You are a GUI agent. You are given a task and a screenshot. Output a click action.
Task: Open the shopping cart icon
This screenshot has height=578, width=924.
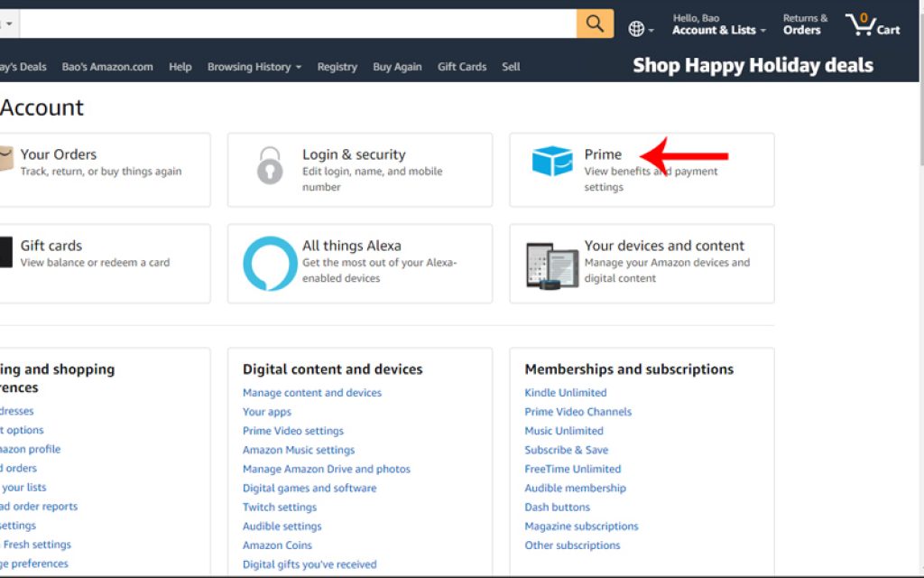860,23
